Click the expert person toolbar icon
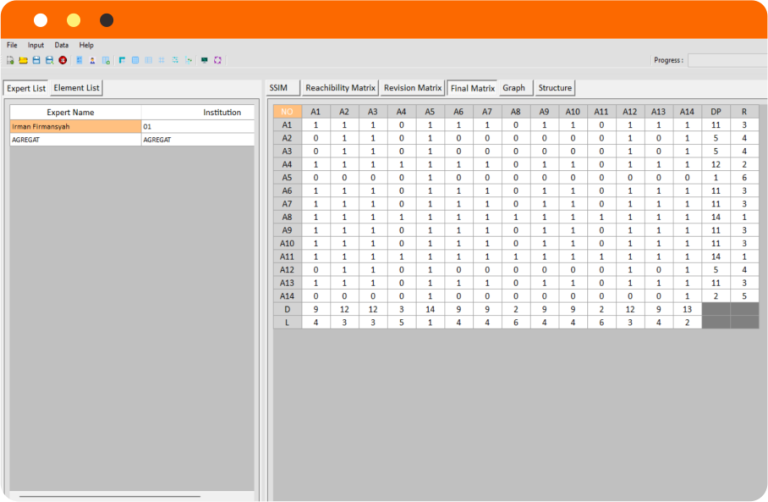Screen dimensions: 768x502 tap(92, 60)
